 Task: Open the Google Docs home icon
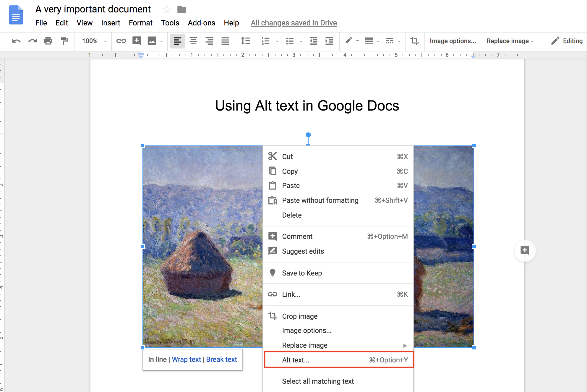click(16, 15)
